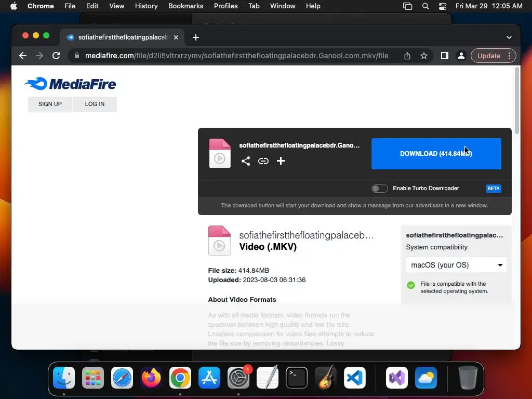The width and height of the screenshot is (532, 399).
Task: Open Control Center in menu bar
Action: [x=443, y=6]
